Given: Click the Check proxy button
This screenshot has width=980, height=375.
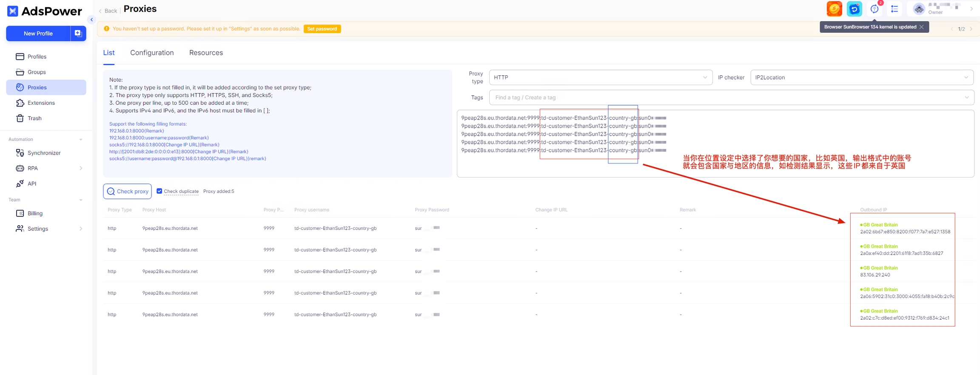Looking at the screenshot, I should coord(127,192).
